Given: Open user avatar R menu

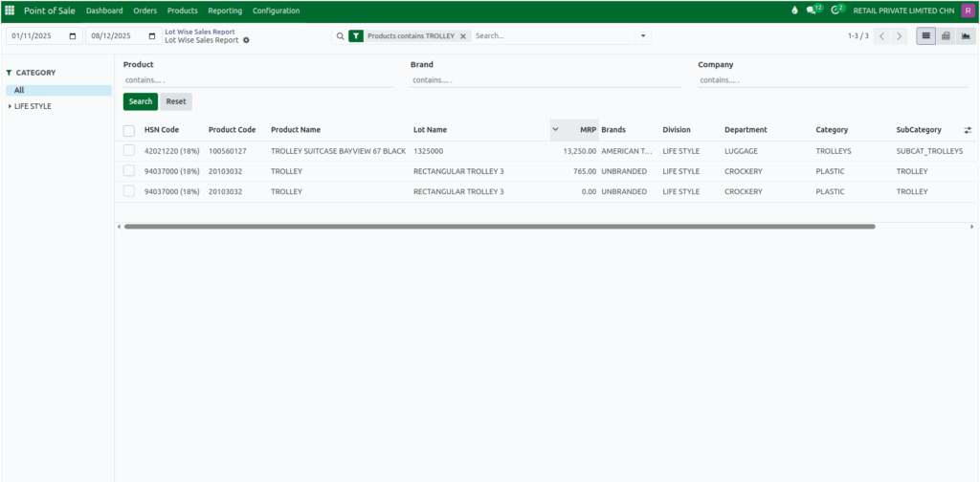Looking at the screenshot, I should pos(968,11).
